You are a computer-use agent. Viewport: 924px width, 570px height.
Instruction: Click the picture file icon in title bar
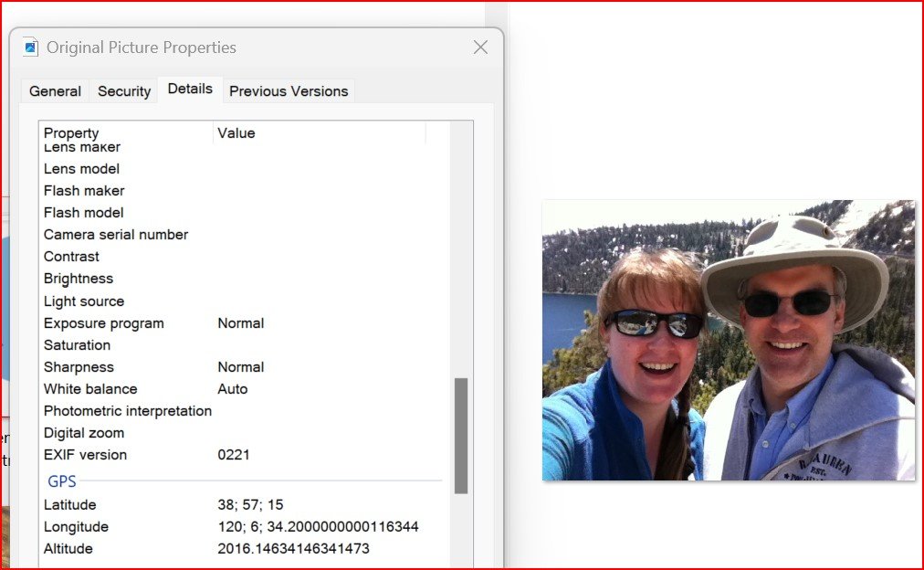[31, 47]
